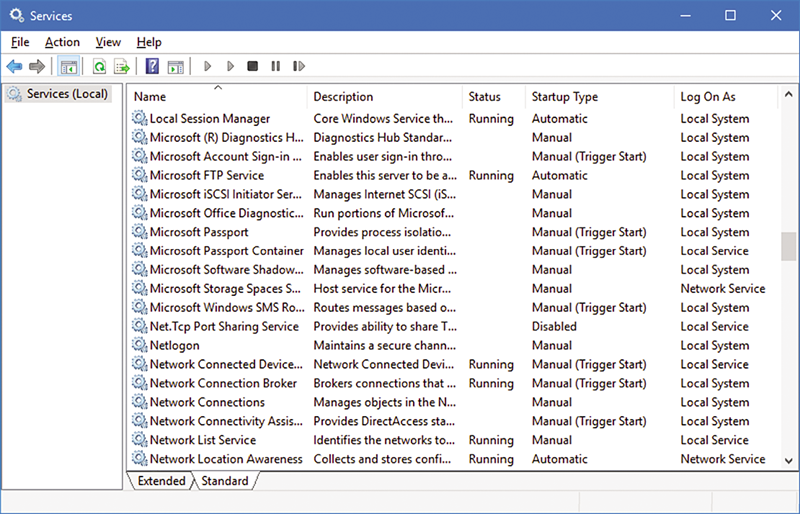The width and height of the screenshot is (800, 514).
Task: Select the Netlogon service name
Action: (174, 345)
